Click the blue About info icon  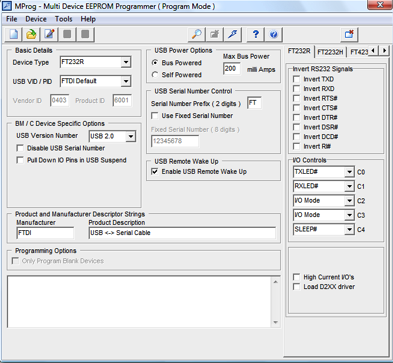coord(274,34)
